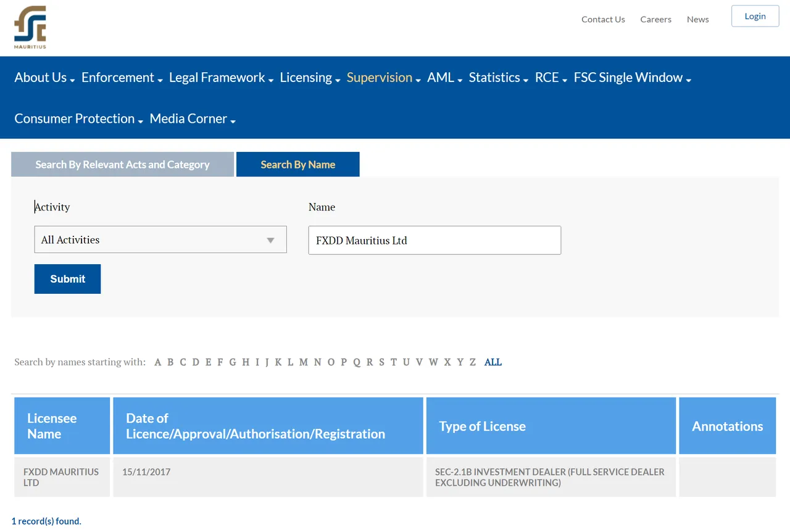
Task: Filter names starting with letter E
Action: click(209, 362)
